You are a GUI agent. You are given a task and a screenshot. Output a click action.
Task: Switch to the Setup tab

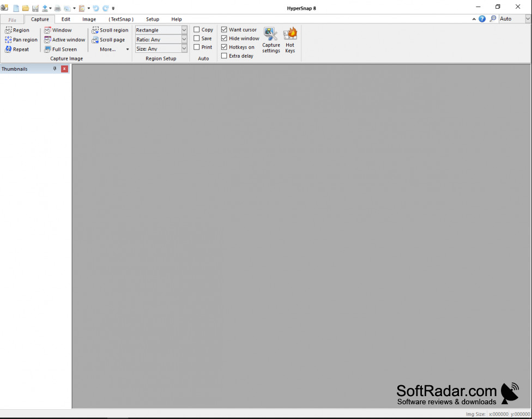click(x=153, y=19)
